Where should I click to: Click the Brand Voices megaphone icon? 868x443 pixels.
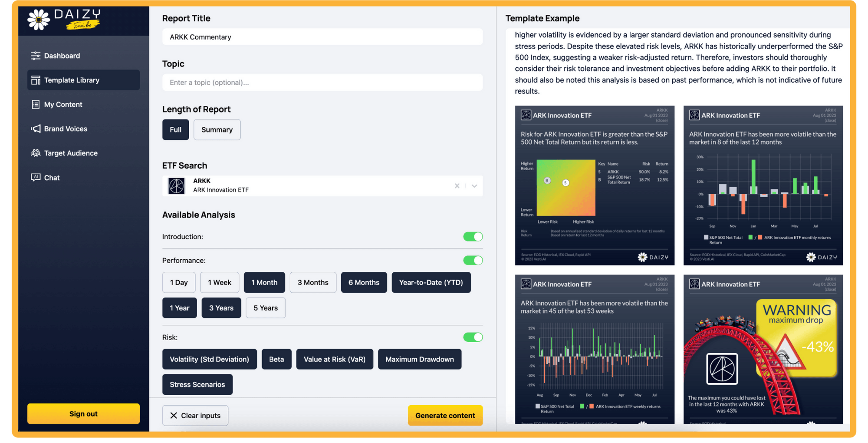pos(36,129)
